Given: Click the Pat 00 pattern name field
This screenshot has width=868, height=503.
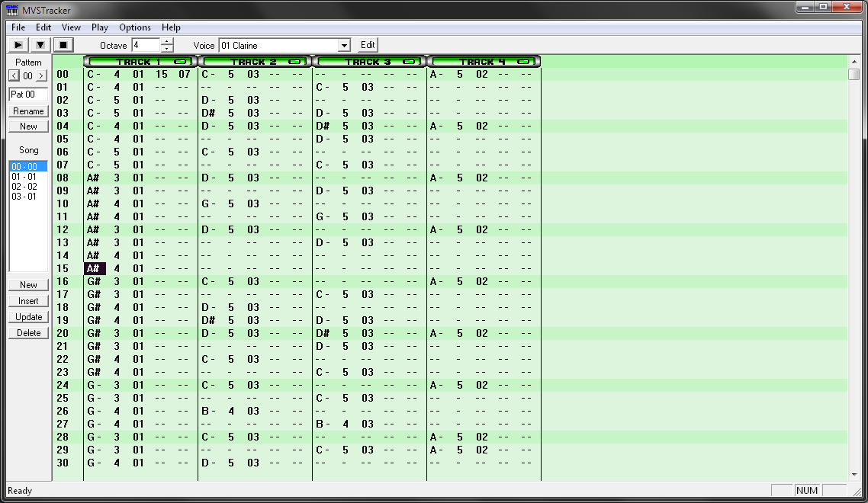Looking at the screenshot, I should (28, 94).
